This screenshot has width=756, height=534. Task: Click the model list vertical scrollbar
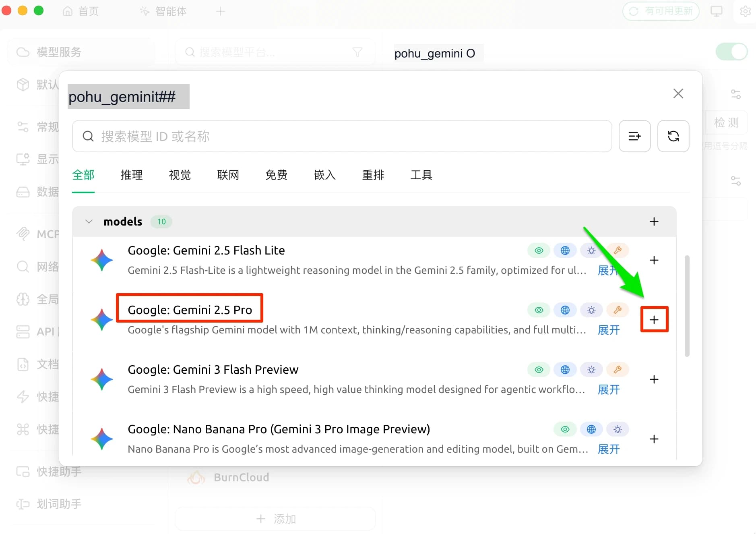click(687, 306)
